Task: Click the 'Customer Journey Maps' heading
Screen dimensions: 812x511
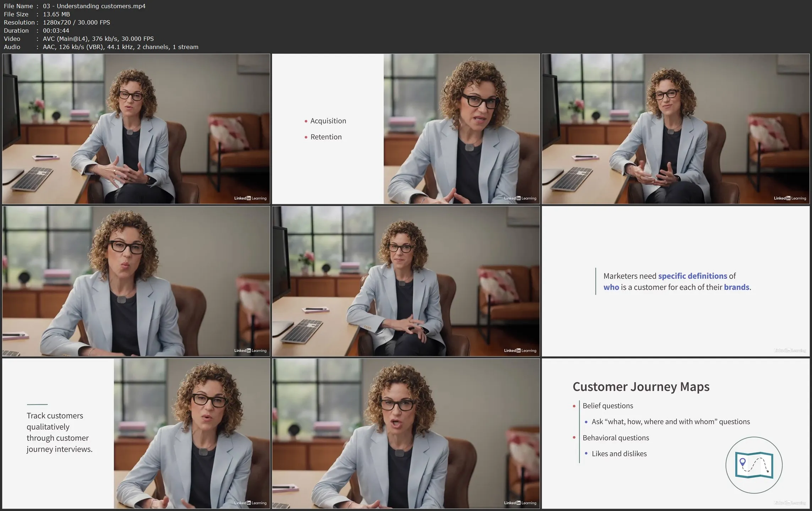Action: (x=641, y=386)
